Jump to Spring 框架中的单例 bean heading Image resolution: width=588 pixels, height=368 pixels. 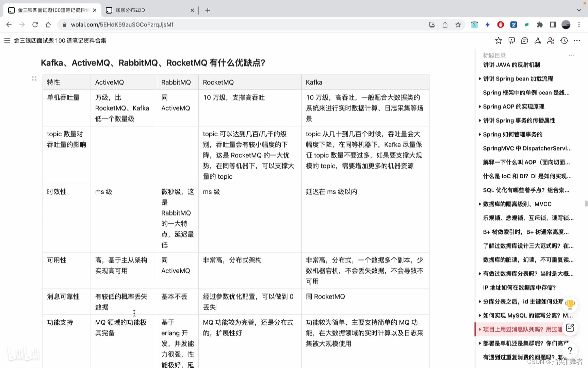click(x=526, y=93)
